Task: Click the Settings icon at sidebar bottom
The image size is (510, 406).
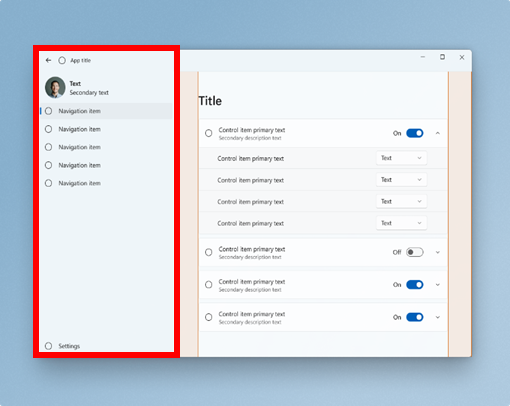Action: (x=49, y=346)
